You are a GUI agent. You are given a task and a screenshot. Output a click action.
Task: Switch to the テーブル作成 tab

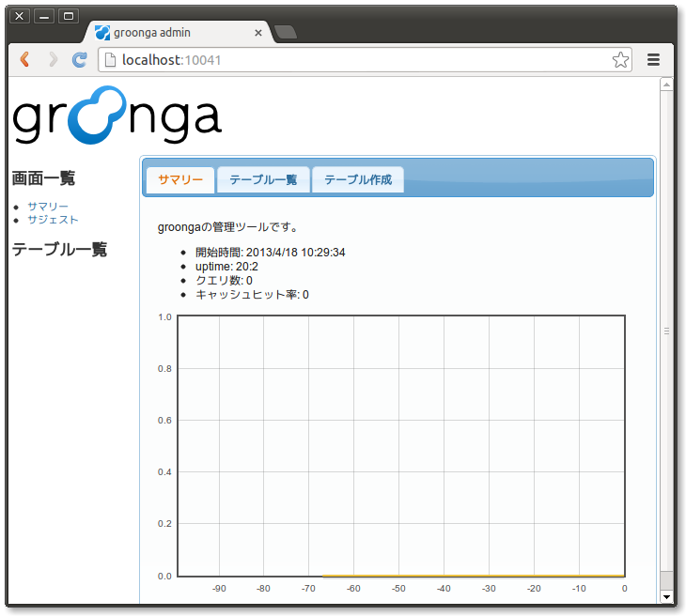coord(358,179)
